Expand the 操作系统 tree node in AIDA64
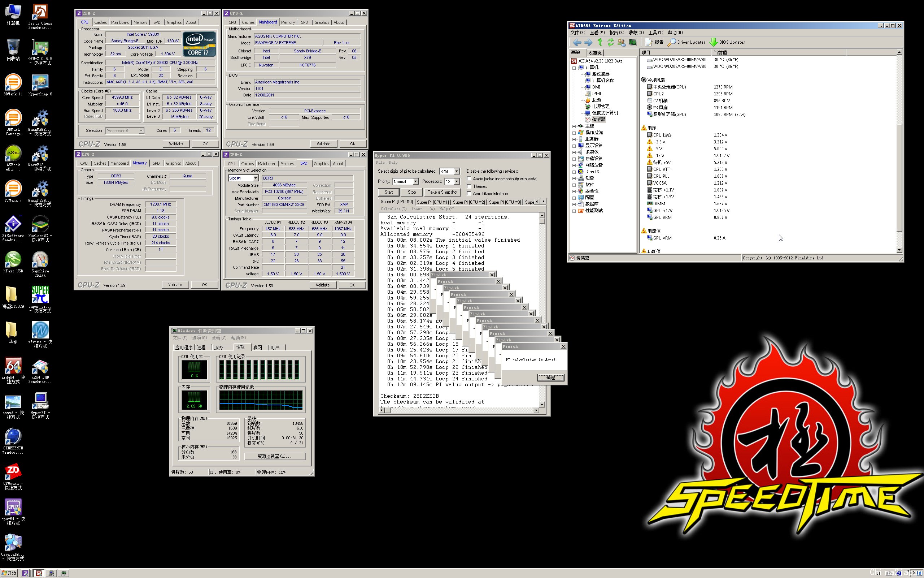 point(574,133)
